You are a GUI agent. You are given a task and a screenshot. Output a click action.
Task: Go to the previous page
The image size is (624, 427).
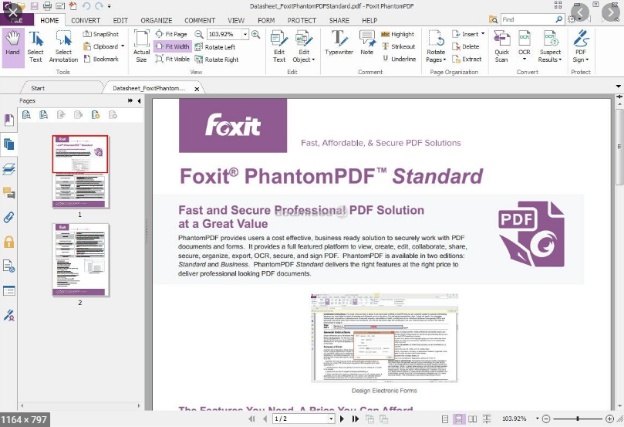click(x=265, y=419)
